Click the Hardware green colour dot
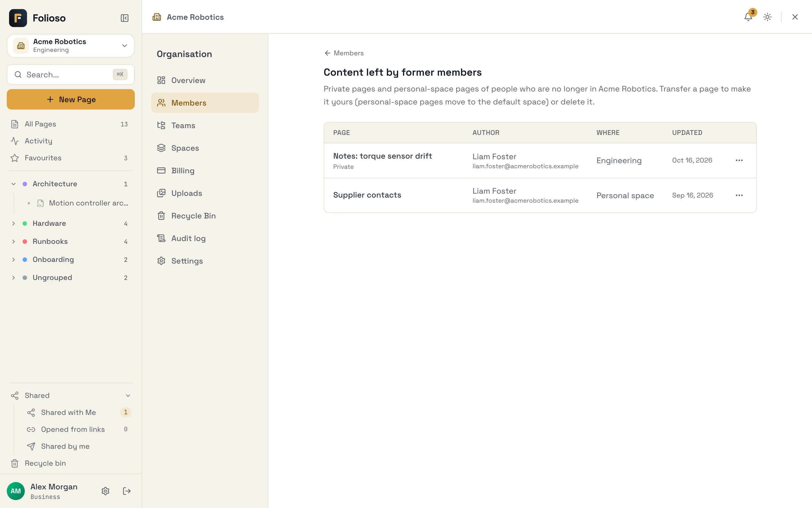812x508 pixels. (25, 224)
